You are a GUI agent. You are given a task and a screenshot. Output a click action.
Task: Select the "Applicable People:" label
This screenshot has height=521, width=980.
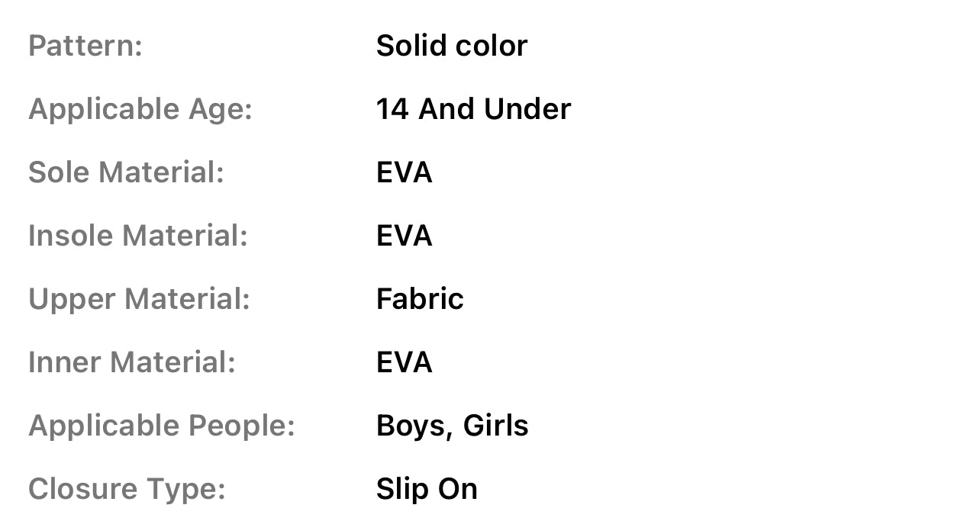click(162, 426)
